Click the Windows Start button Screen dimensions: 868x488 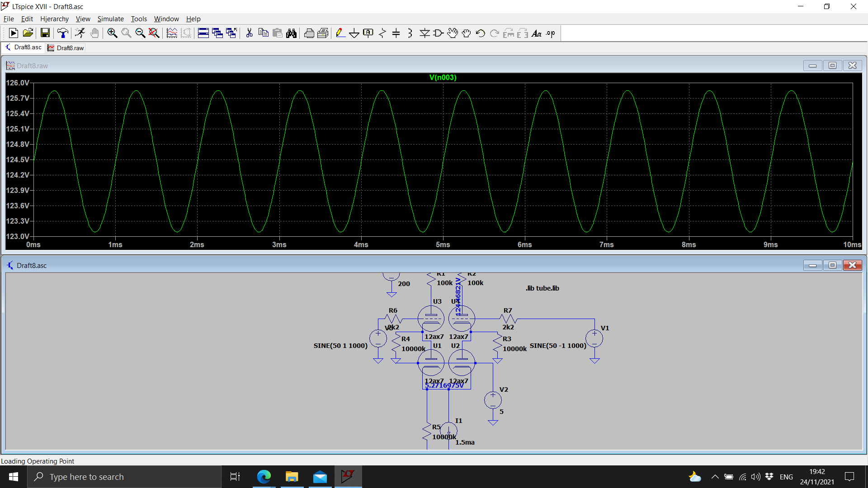14,477
